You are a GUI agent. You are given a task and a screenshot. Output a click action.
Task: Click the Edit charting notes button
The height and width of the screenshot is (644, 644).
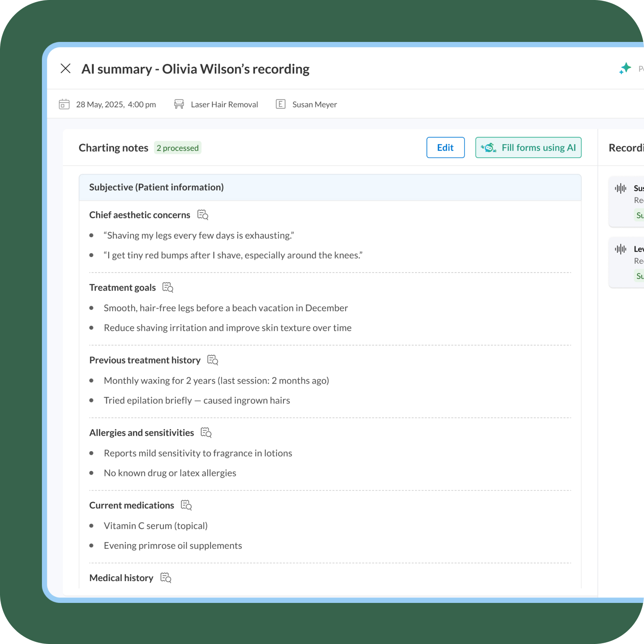(445, 148)
